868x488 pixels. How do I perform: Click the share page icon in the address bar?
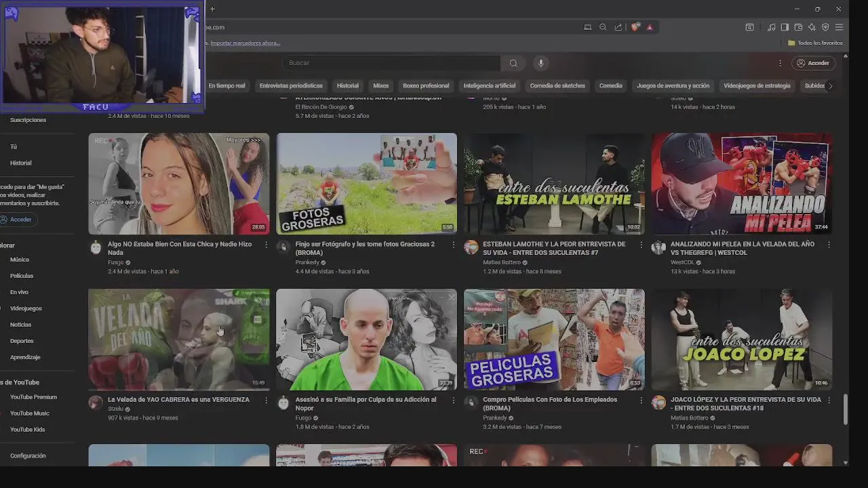(618, 27)
